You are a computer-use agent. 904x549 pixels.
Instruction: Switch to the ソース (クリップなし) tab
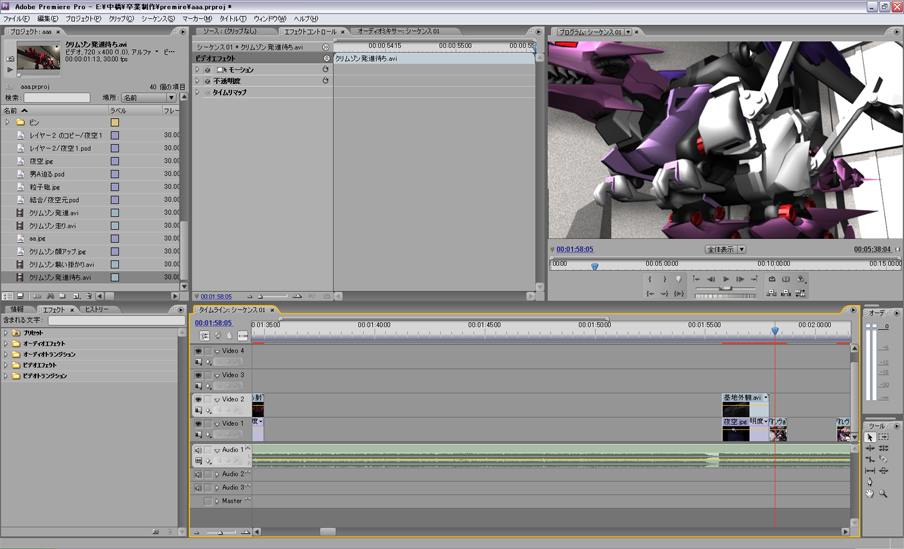(x=229, y=31)
